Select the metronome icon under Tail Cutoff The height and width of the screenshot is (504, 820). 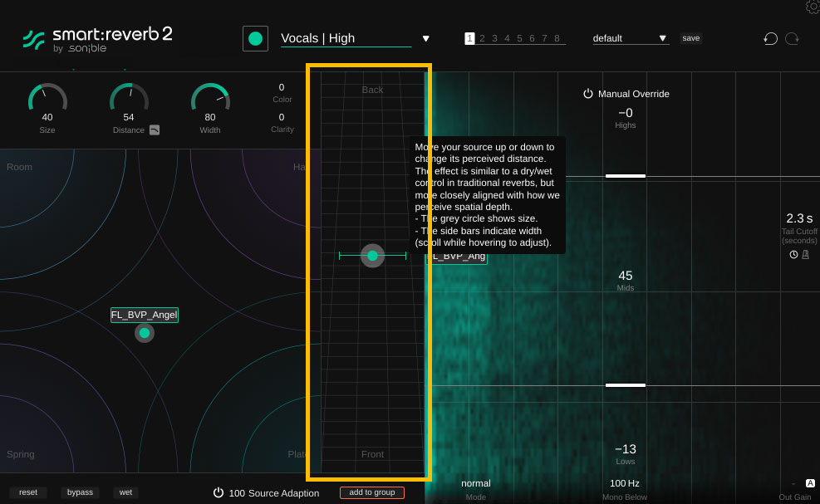pos(805,255)
